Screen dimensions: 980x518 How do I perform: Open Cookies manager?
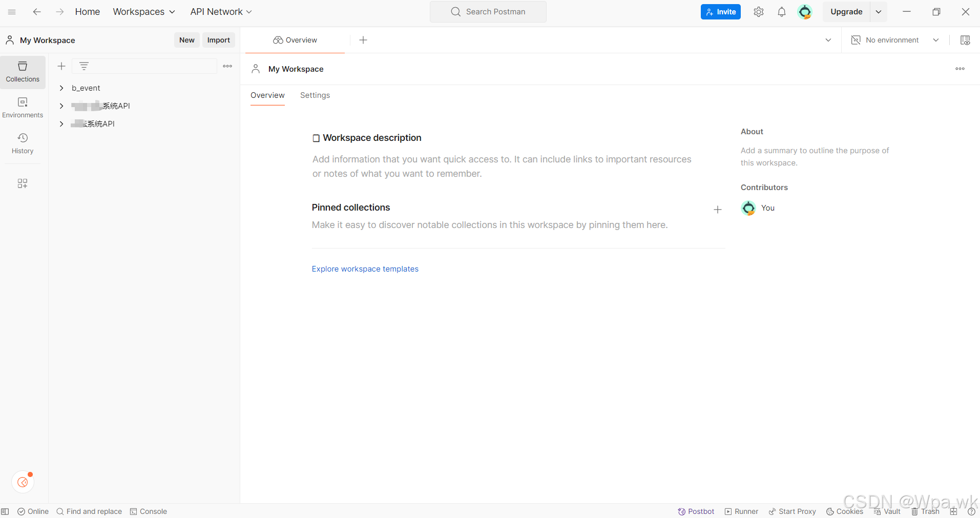click(x=845, y=511)
